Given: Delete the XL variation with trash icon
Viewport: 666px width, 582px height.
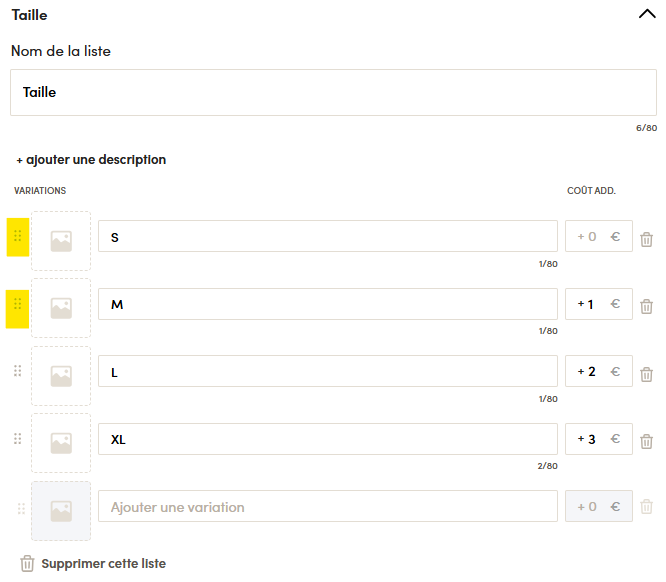Looking at the screenshot, I should pyautogui.click(x=646, y=441).
